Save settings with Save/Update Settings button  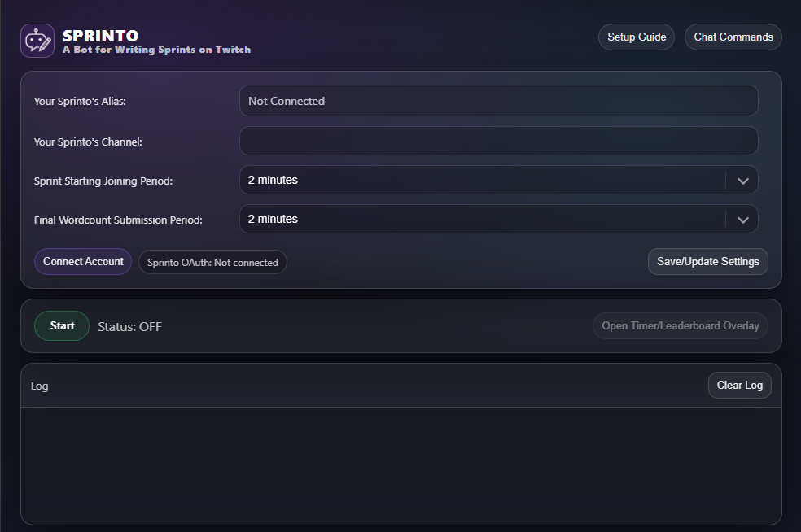click(707, 262)
